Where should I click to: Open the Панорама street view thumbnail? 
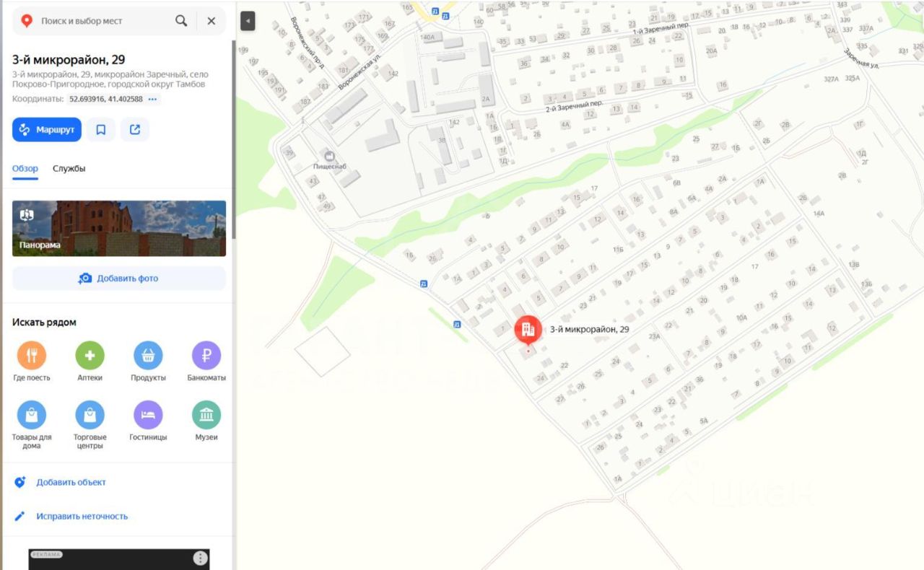[x=119, y=229]
